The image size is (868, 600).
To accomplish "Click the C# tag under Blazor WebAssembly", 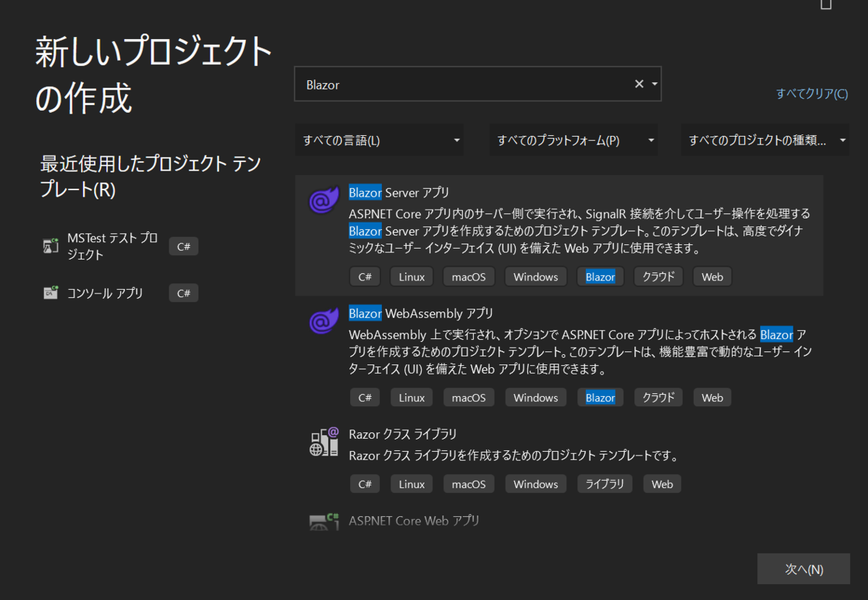I will click(x=365, y=398).
